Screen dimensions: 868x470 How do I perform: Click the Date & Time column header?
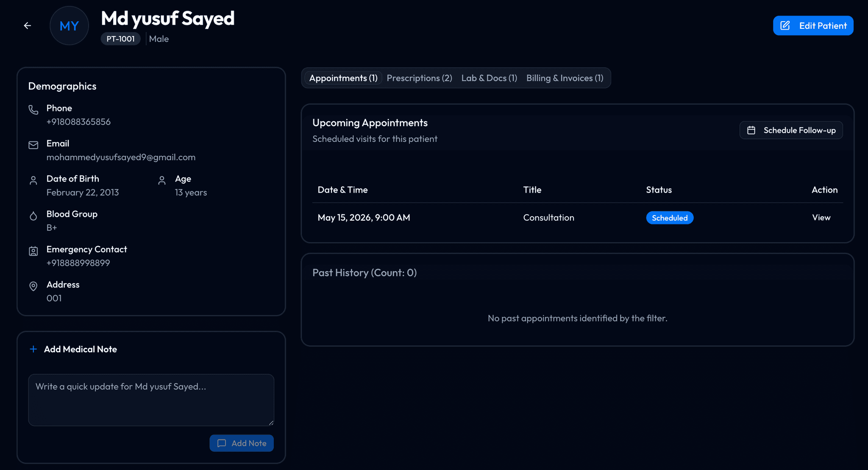click(x=342, y=190)
